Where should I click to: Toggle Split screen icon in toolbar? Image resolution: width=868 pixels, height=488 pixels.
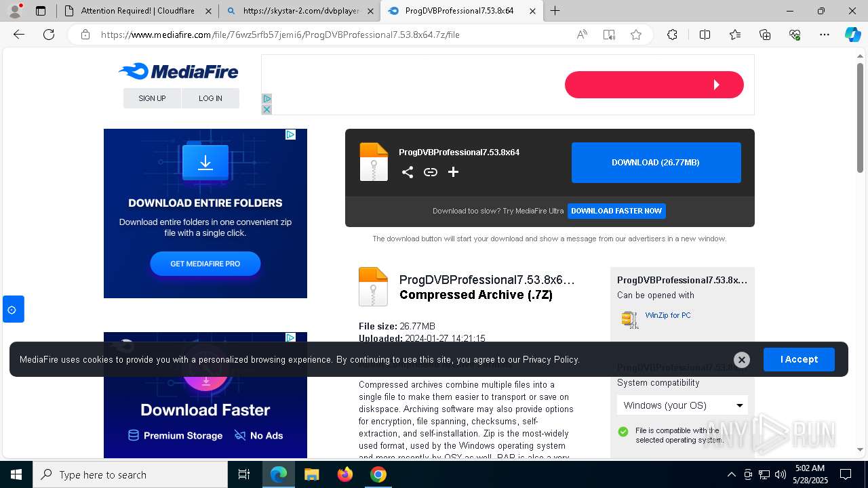[705, 35]
